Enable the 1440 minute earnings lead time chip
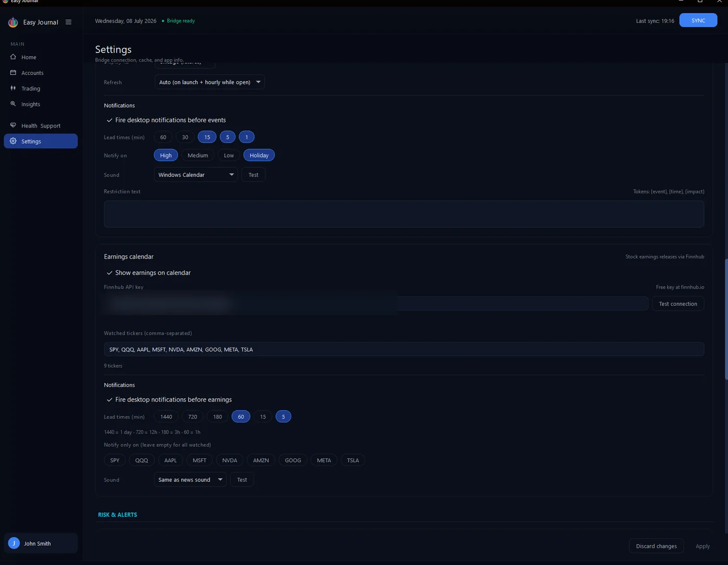 pyautogui.click(x=166, y=417)
